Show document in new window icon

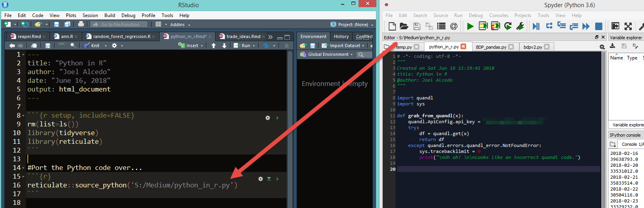tap(34, 46)
